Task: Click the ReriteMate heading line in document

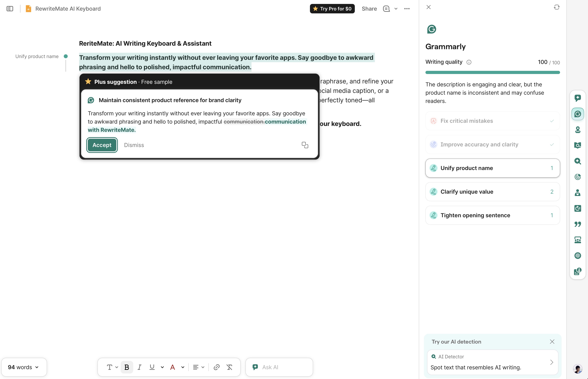Action: click(145, 43)
